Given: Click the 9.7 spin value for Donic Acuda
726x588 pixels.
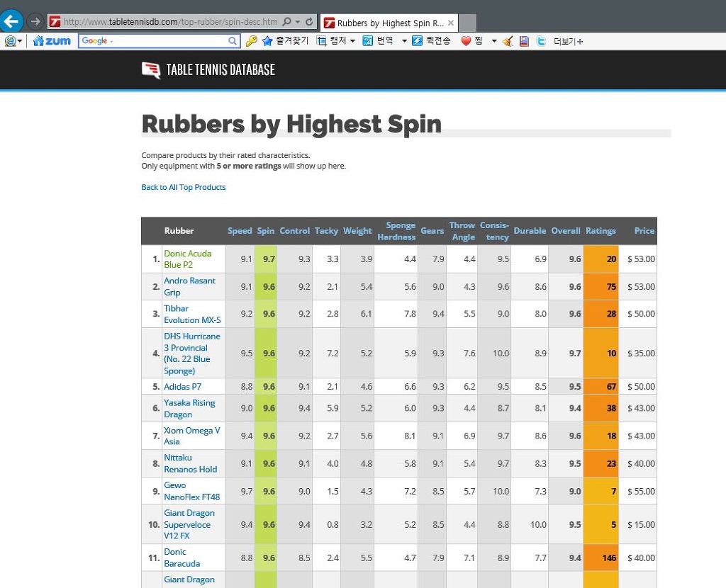Looking at the screenshot, I should (x=266, y=259).
